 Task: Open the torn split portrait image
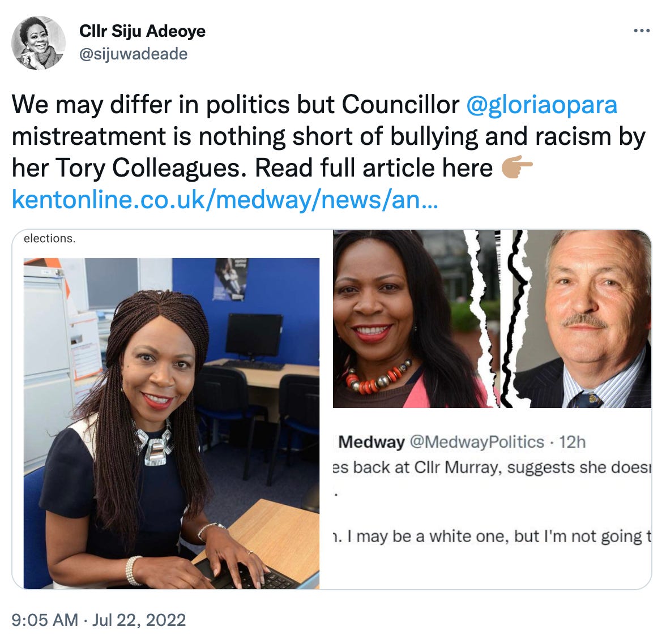[492, 319]
